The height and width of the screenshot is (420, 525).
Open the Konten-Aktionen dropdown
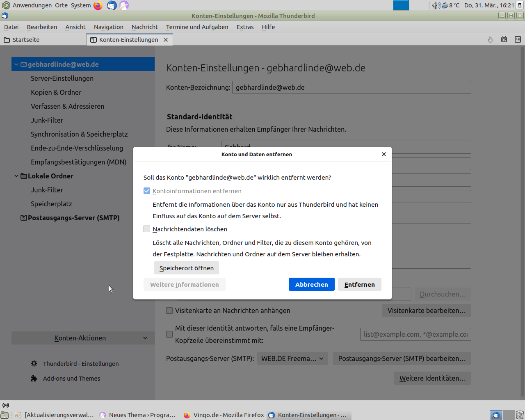(83, 338)
